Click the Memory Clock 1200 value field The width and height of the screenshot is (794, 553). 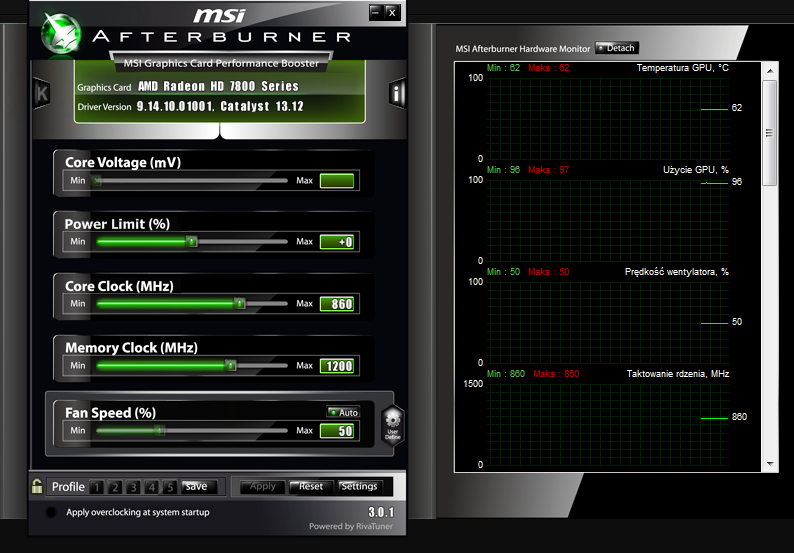(x=337, y=366)
